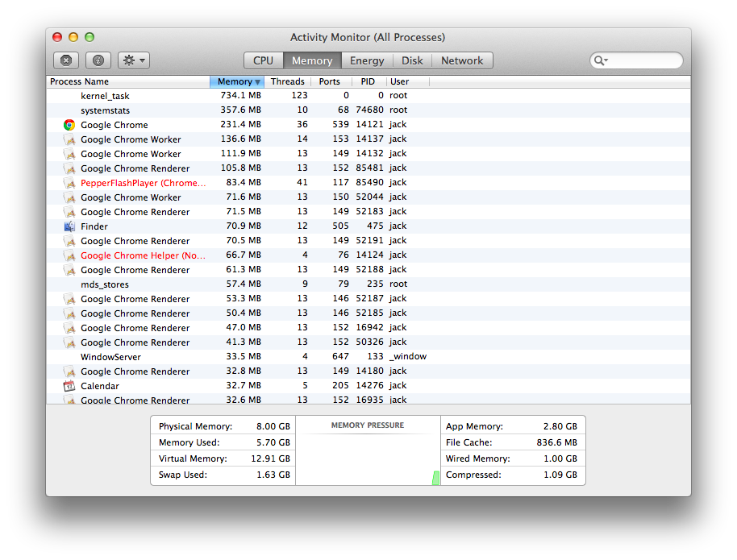Click icon of Chrome Renderer 53.3 MB
This screenshot has width=737, height=560.
[x=69, y=299]
